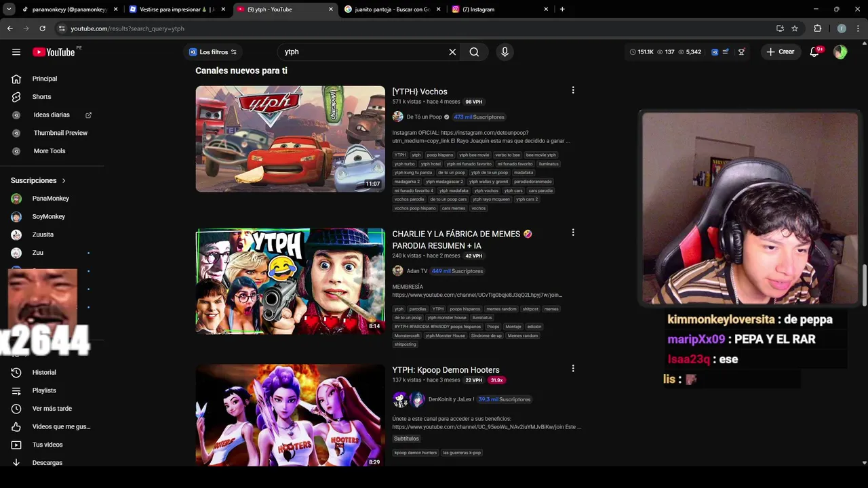Open site info icon in address bar
This screenshot has height=488, width=868.
point(62,28)
